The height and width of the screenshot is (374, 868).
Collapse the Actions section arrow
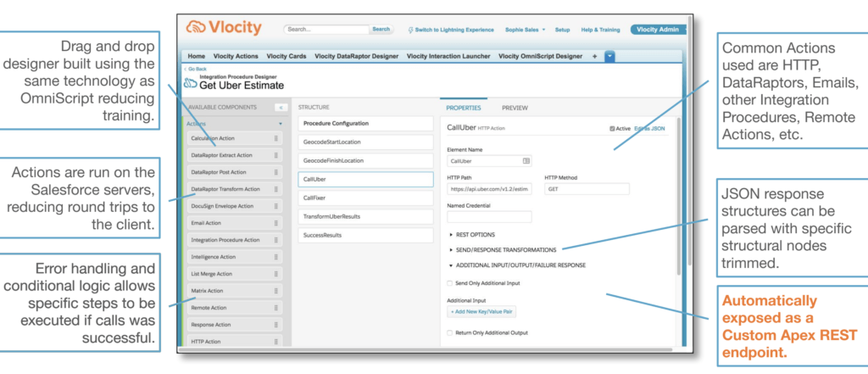tap(280, 124)
